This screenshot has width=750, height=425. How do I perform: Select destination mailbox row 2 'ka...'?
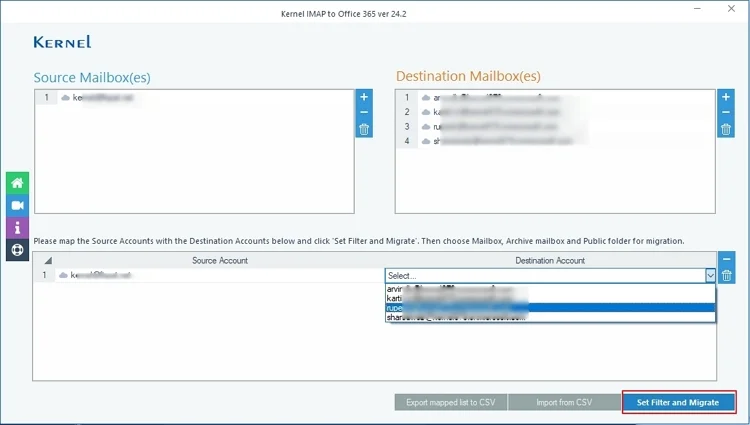[x=555, y=112]
